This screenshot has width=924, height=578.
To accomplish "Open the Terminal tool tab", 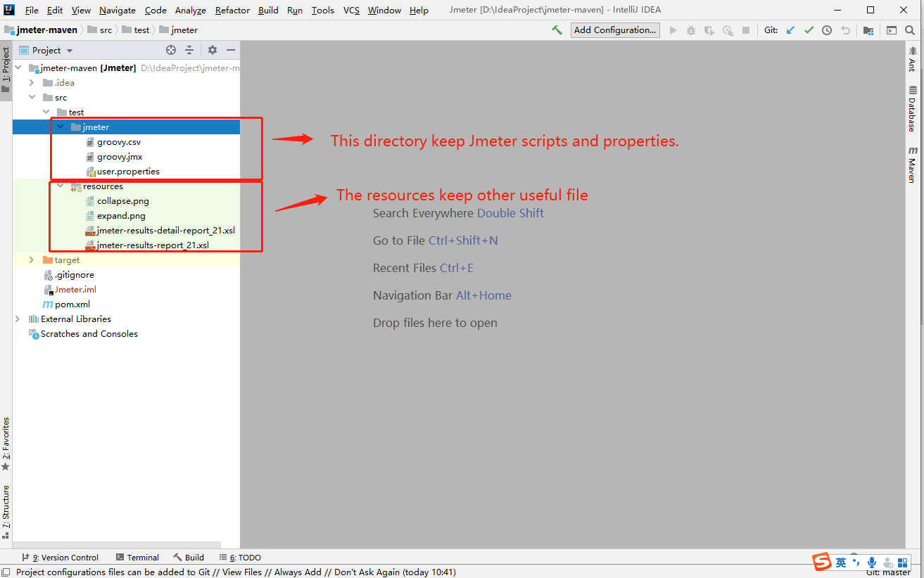I will 137,558.
